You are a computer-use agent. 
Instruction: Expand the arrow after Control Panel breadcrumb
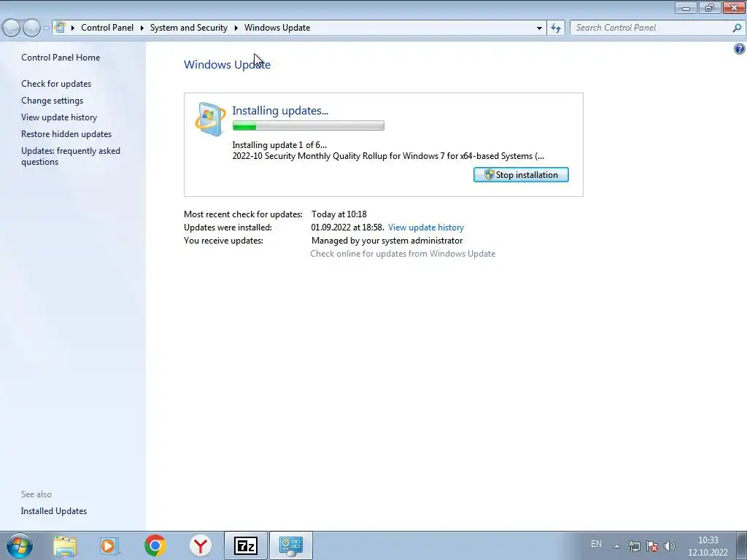142,28
